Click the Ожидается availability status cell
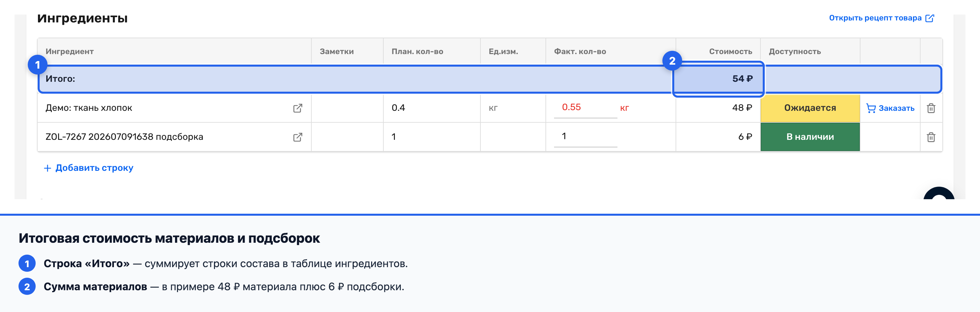 point(810,108)
